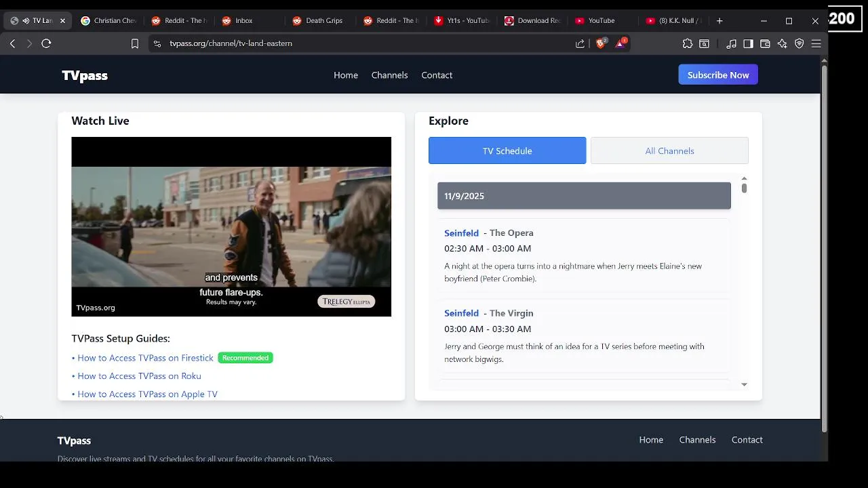Click the schedule list scroll-down arrow
This screenshot has width=868, height=488.
point(744,384)
